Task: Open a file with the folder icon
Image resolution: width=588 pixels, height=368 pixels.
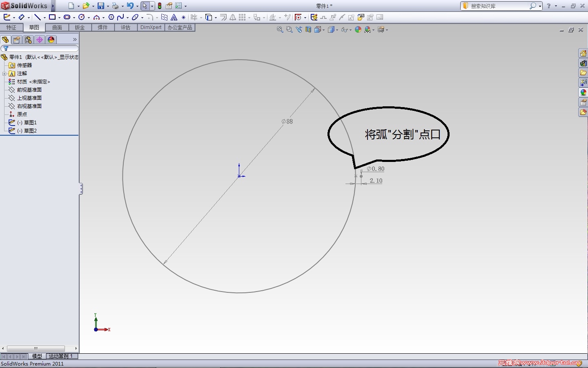Action: [86, 6]
